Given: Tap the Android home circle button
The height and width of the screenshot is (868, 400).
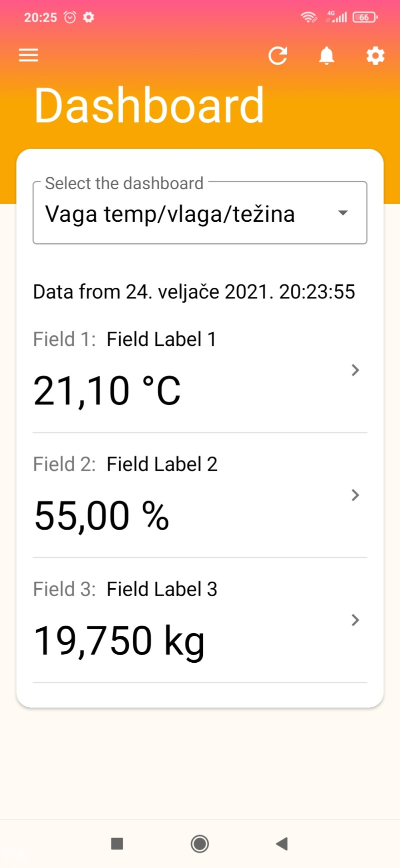Looking at the screenshot, I should (x=199, y=844).
